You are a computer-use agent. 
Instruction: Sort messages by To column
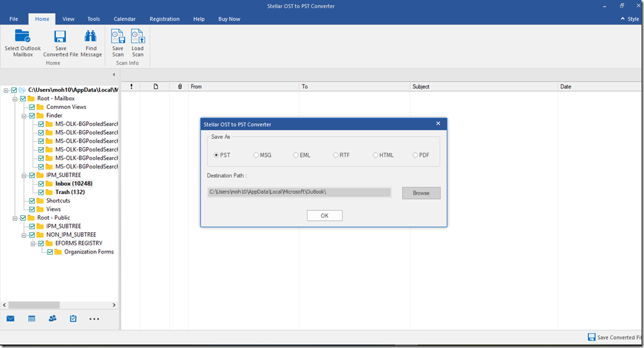click(x=355, y=86)
